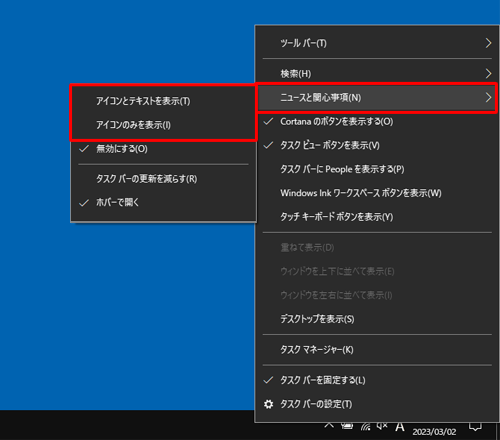This screenshot has height=440, width=500.
Task: Toggle タスク バーを固定する(L)
Action: click(x=377, y=380)
